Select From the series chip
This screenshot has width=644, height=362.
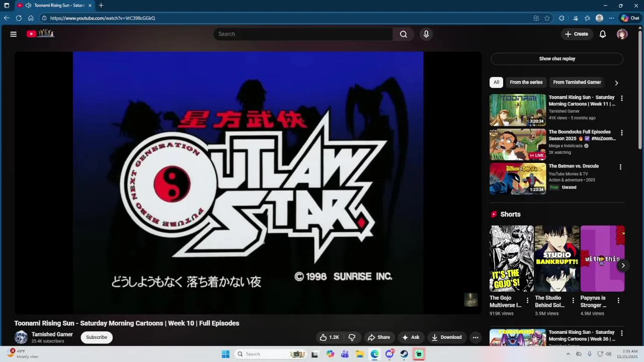click(x=526, y=82)
